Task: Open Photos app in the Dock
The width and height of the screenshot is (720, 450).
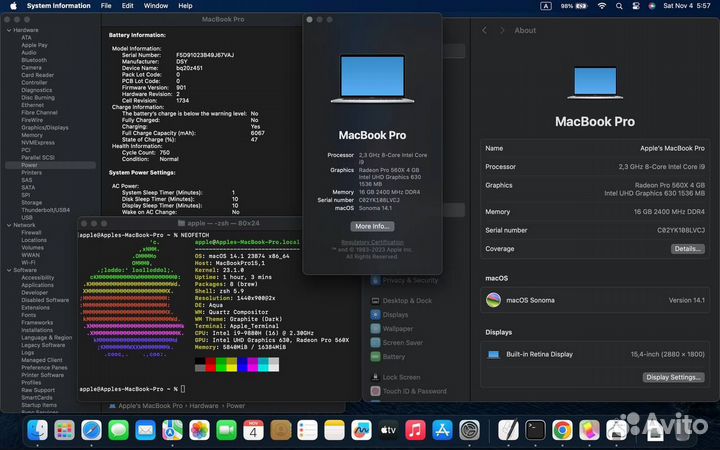Action: pos(199,430)
